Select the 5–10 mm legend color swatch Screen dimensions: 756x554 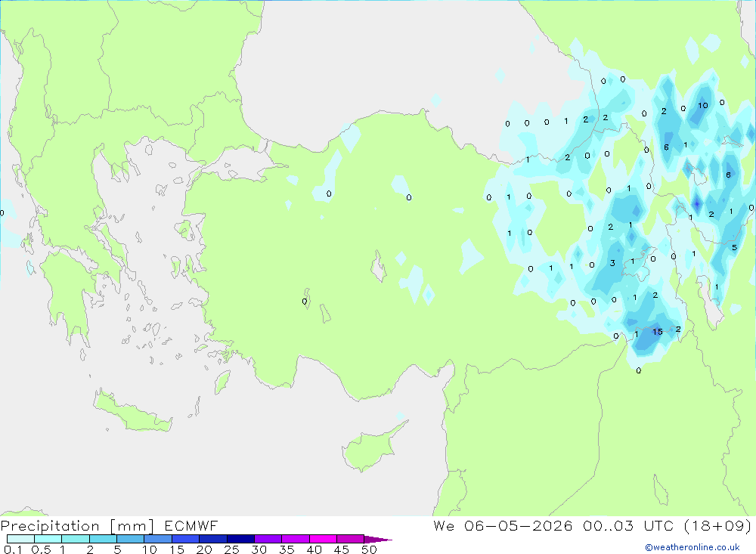click(131, 539)
